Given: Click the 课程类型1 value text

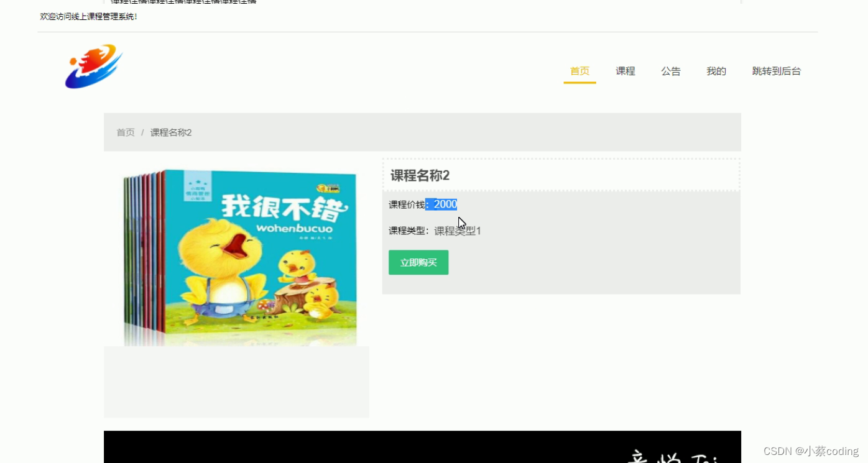Looking at the screenshot, I should 458,231.
